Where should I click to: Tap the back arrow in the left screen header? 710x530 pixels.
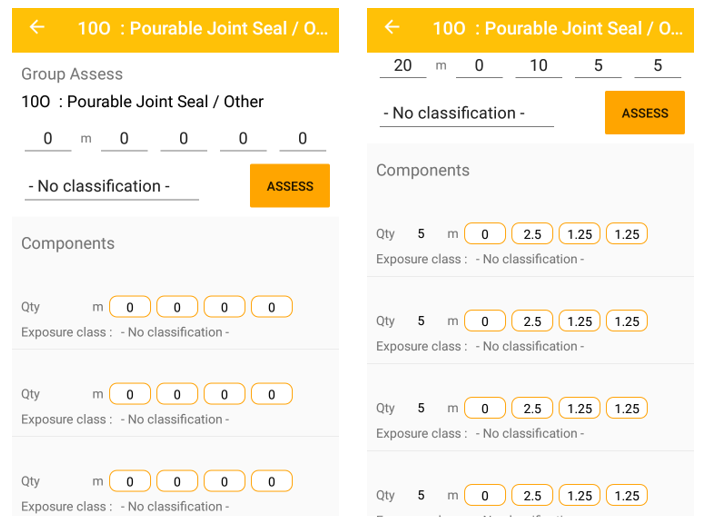click(37, 28)
